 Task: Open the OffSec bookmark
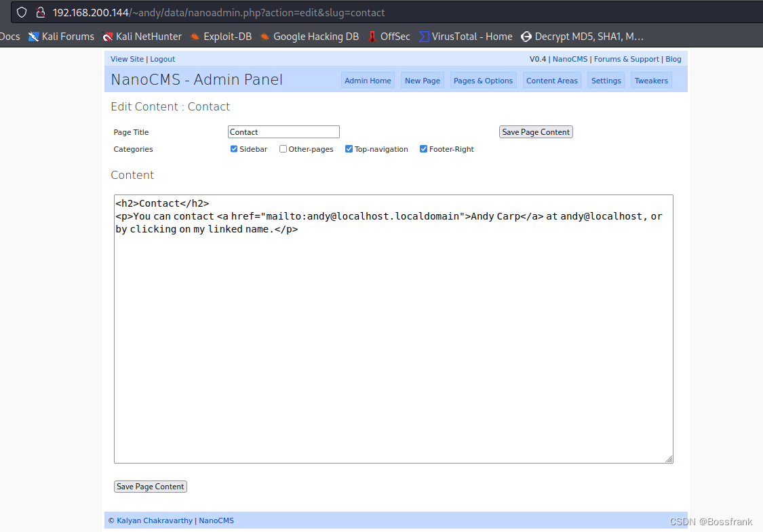tap(389, 37)
